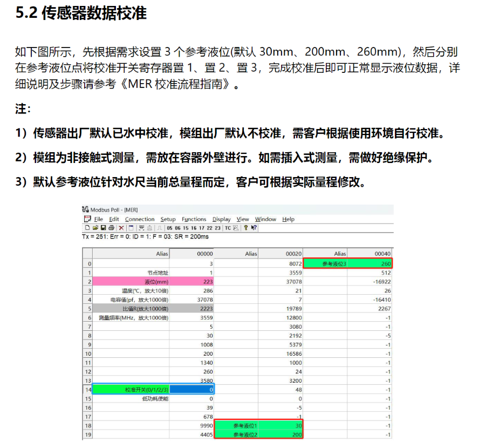Screen dimensions: 479x448
Task: Click the yellow question mark About icon
Action: (245, 228)
